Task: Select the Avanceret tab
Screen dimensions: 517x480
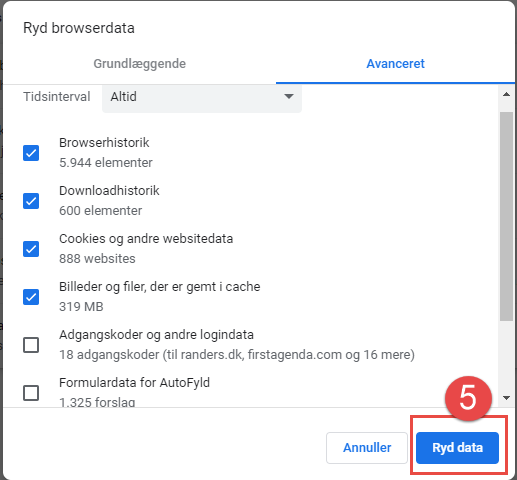Action: (x=395, y=64)
